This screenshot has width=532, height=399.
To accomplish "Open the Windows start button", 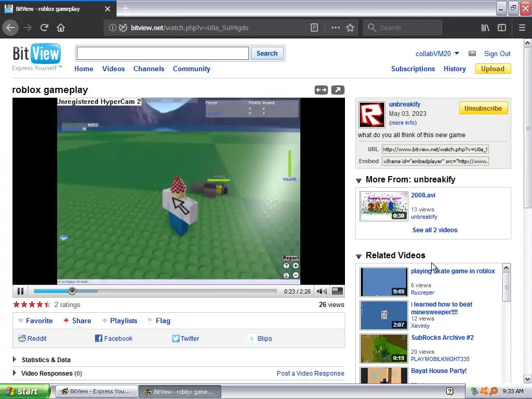I will click(x=25, y=391).
